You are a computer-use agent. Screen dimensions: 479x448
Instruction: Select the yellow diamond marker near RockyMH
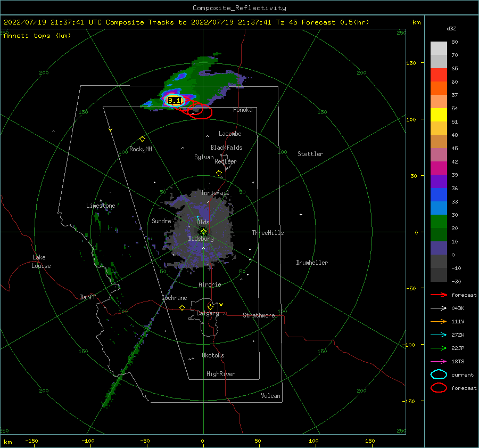point(142,139)
